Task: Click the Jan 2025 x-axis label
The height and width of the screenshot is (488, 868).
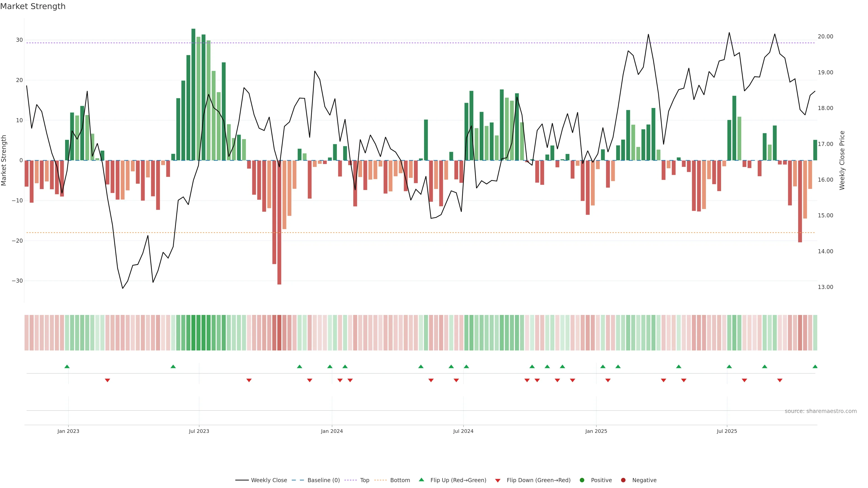Action: pyautogui.click(x=596, y=431)
